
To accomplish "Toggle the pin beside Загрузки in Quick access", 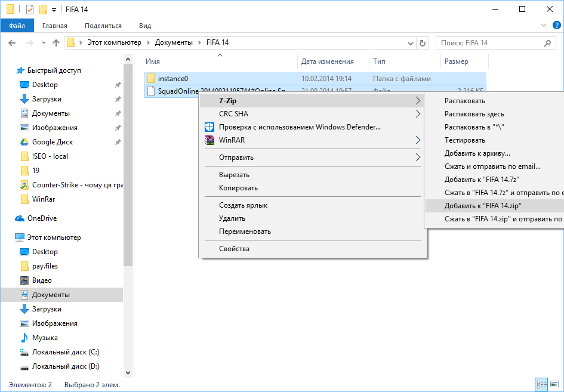I will pyautogui.click(x=118, y=99).
